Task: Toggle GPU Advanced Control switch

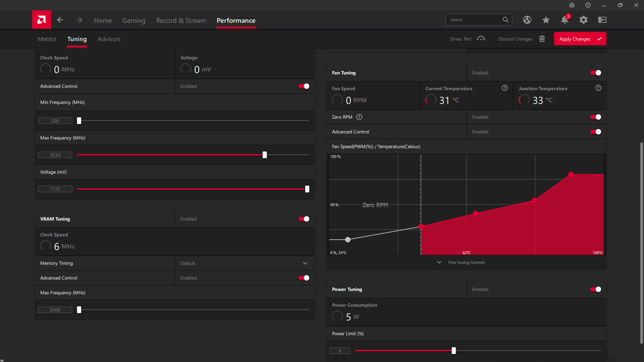Action: click(x=304, y=86)
